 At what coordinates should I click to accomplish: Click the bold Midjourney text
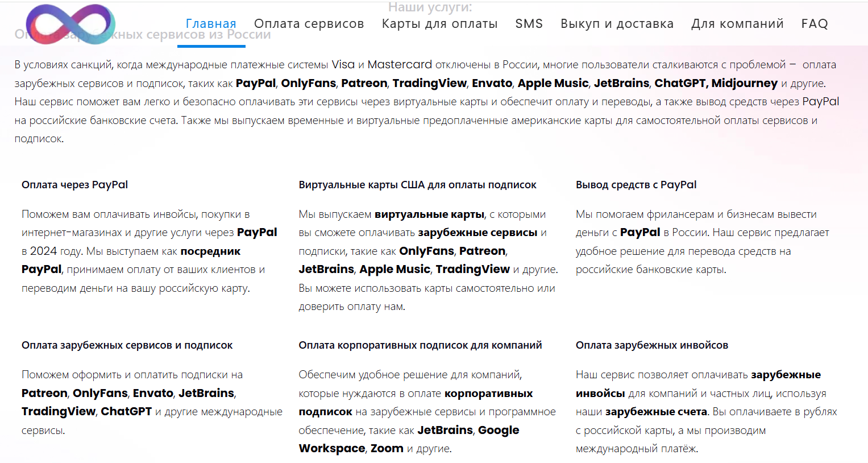[744, 83]
